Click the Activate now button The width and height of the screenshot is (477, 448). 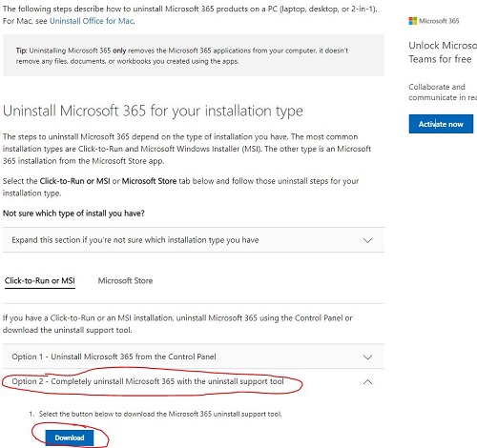[441, 124]
